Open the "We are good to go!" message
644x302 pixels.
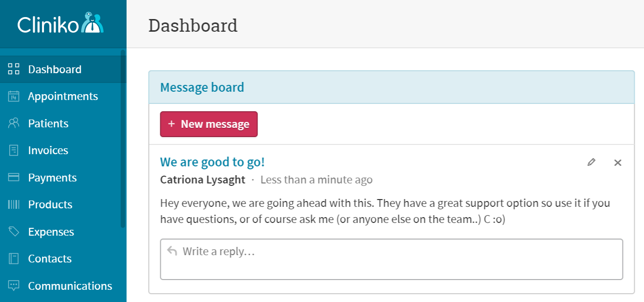[x=212, y=162]
